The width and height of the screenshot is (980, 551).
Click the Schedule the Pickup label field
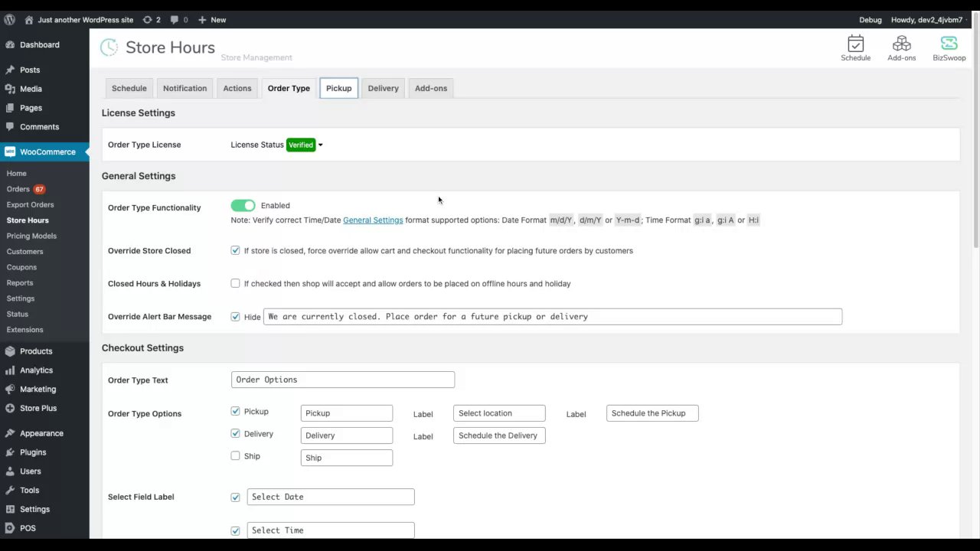[652, 413]
